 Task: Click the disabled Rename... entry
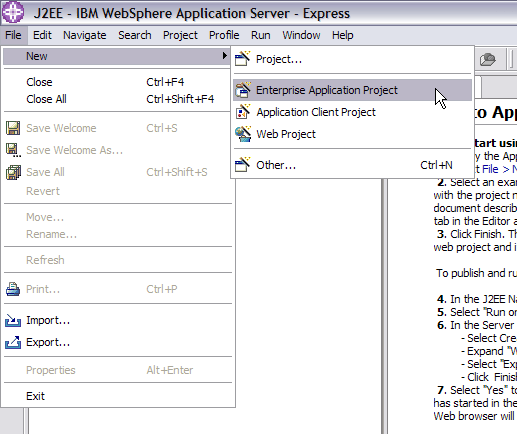pyautogui.click(x=117, y=234)
